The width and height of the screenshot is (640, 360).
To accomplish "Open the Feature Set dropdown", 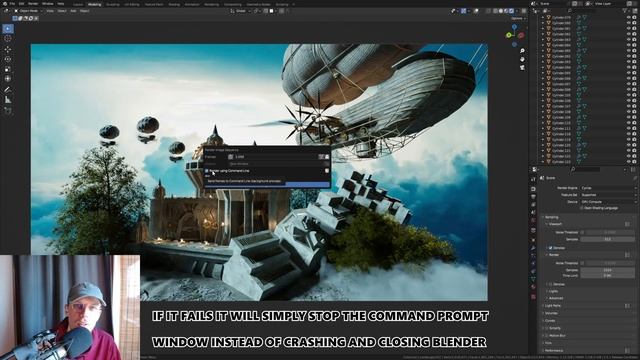I will (608, 195).
